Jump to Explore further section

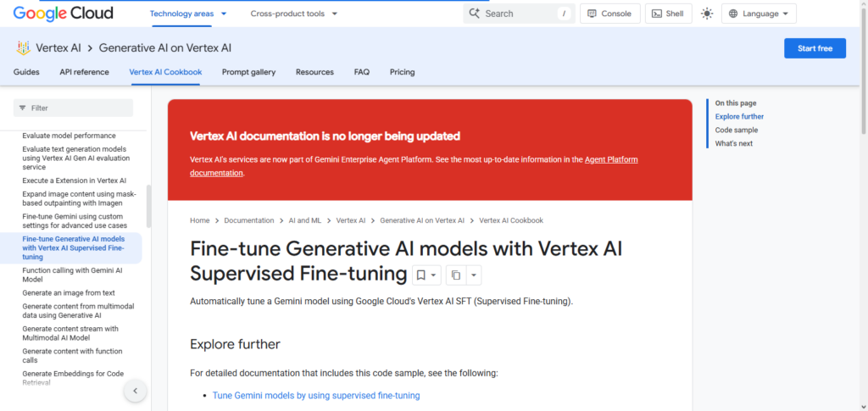tap(739, 117)
